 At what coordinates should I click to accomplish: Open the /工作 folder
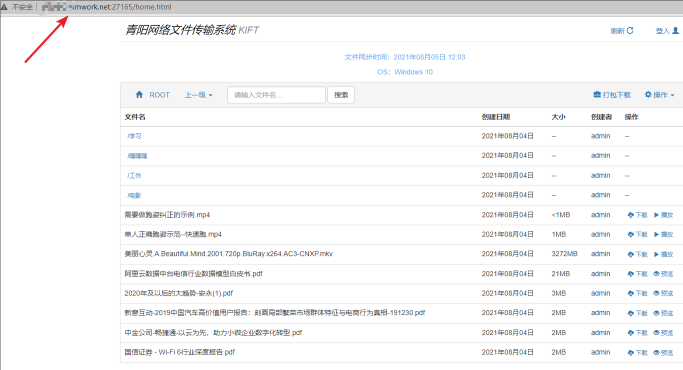[134, 176]
